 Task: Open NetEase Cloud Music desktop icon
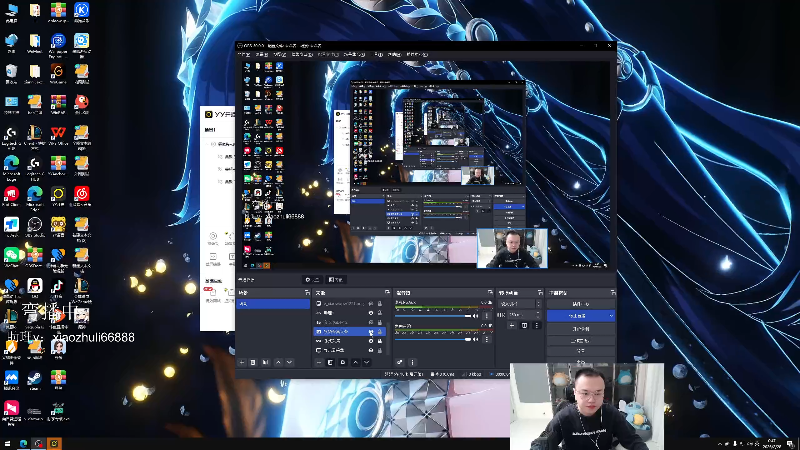click(81, 194)
